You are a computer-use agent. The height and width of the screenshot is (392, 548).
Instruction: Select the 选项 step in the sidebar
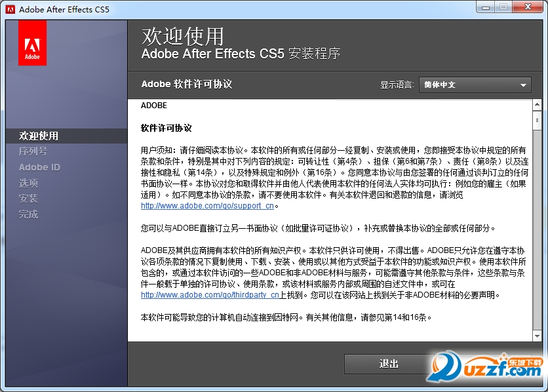[x=28, y=183]
